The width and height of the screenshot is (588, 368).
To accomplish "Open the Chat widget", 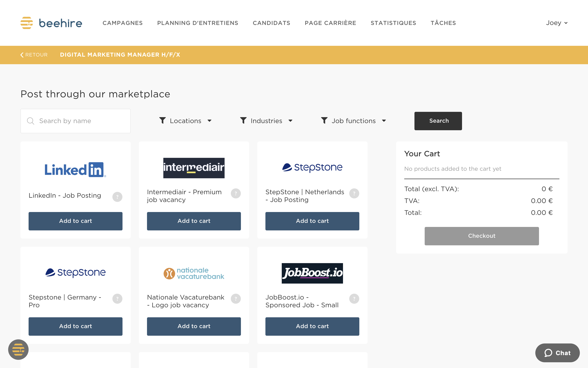I will (x=557, y=353).
